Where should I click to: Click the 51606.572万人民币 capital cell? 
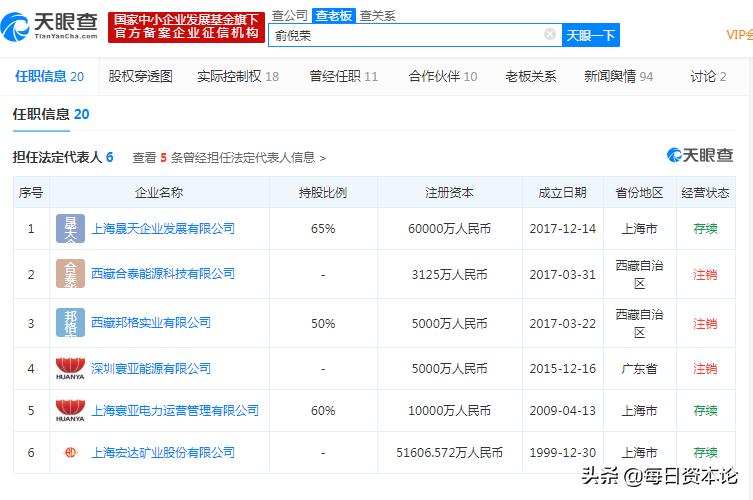pos(449,452)
